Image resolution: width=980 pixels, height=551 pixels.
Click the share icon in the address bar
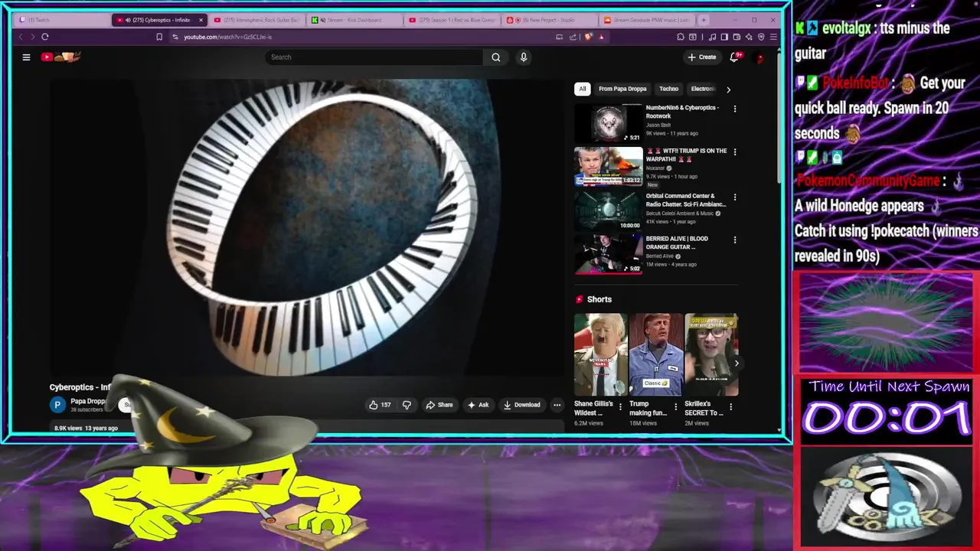[x=573, y=37]
